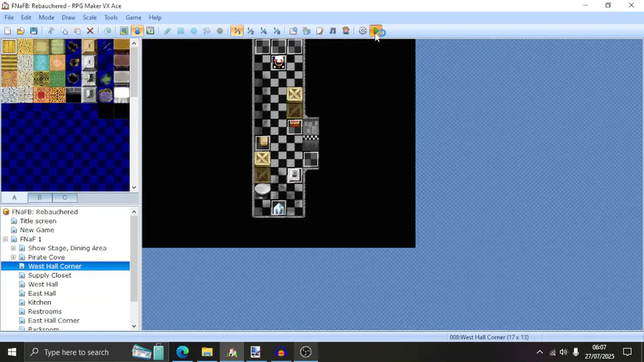Open the File menu
Viewport: 644px width, 362px height.
(x=9, y=18)
